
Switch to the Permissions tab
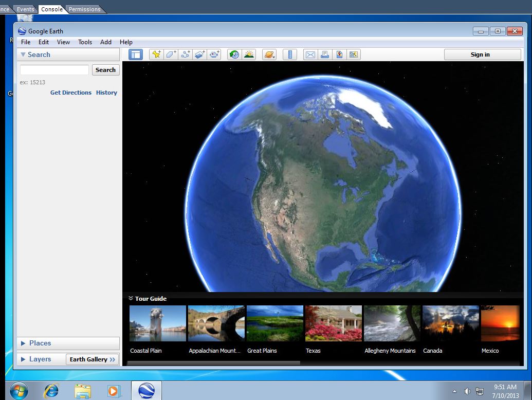point(84,9)
